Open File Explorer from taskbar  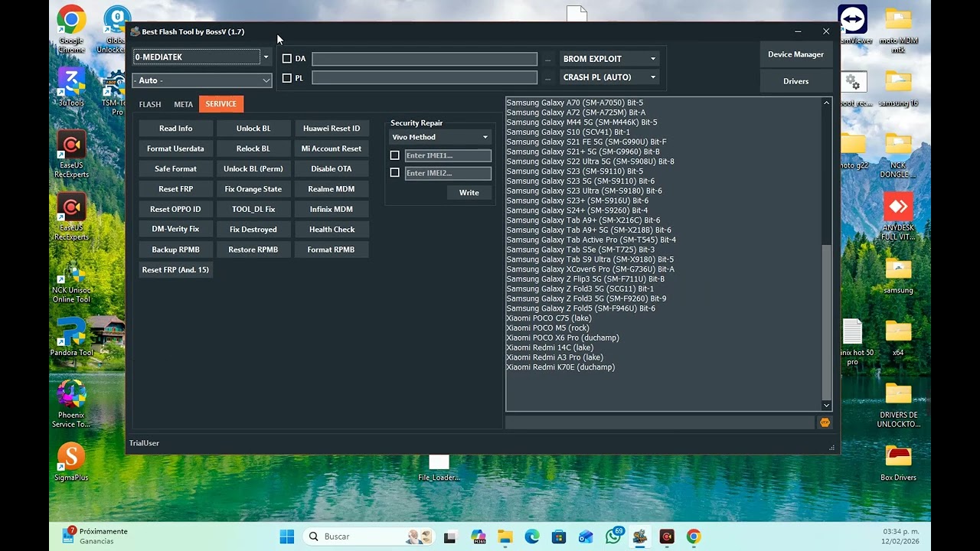coord(505,536)
